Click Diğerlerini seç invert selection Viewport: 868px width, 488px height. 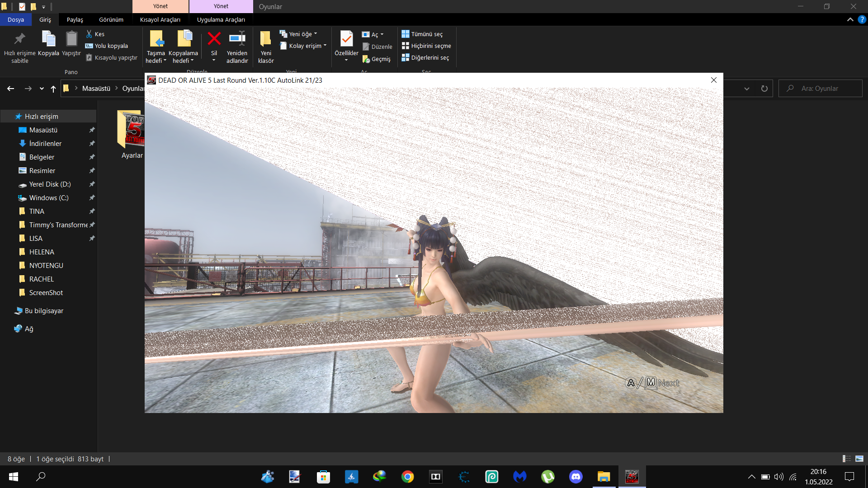coord(425,57)
